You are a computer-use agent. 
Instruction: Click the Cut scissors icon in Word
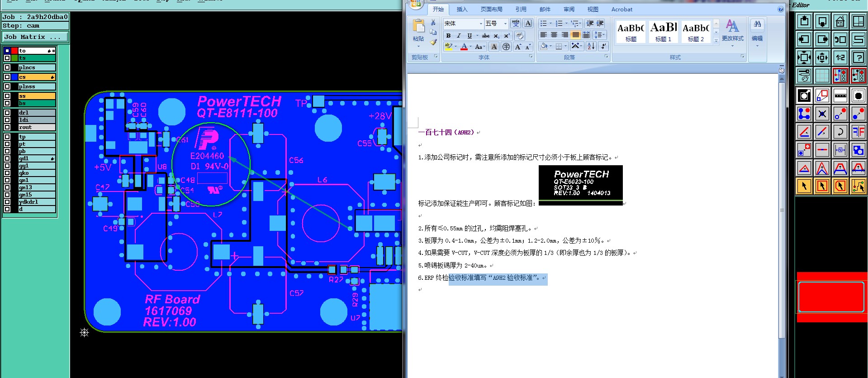433,23
